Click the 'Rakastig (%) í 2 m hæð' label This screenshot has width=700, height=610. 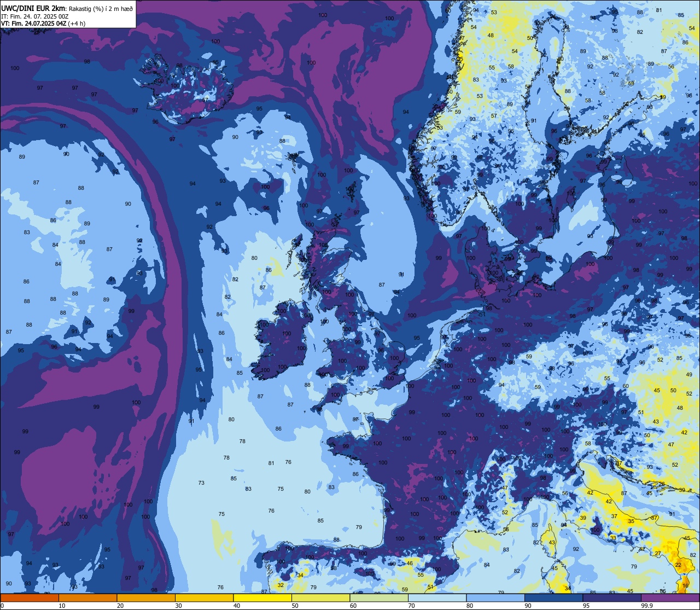coord(100,8)
